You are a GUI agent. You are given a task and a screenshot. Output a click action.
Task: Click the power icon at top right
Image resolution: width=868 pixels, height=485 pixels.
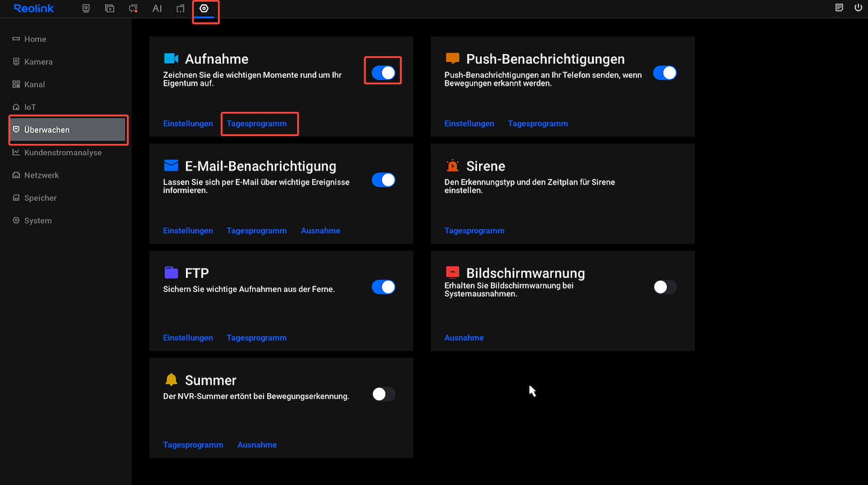coord(858,8)
